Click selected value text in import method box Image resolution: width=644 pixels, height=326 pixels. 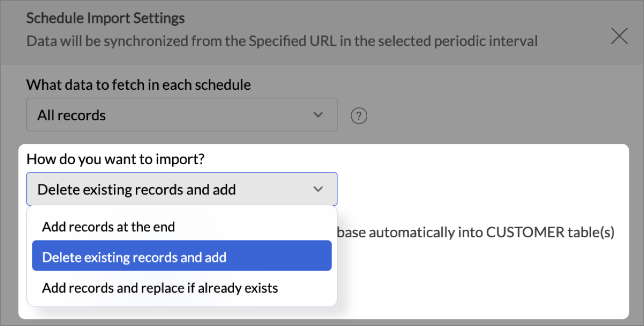point(136,189)
